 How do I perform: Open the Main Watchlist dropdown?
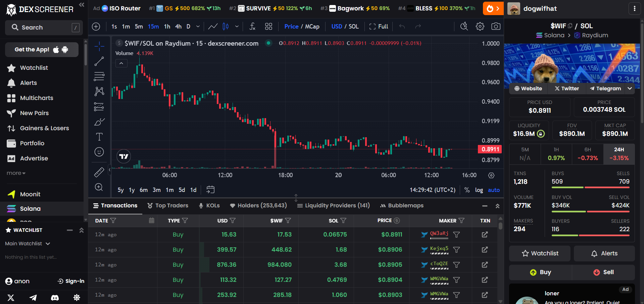pyautogui.click(x=28, y=244)
